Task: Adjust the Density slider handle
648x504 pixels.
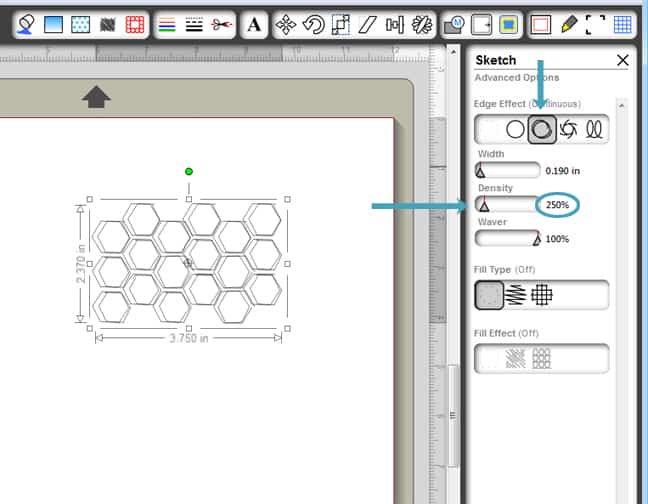Action: (484, 204)
